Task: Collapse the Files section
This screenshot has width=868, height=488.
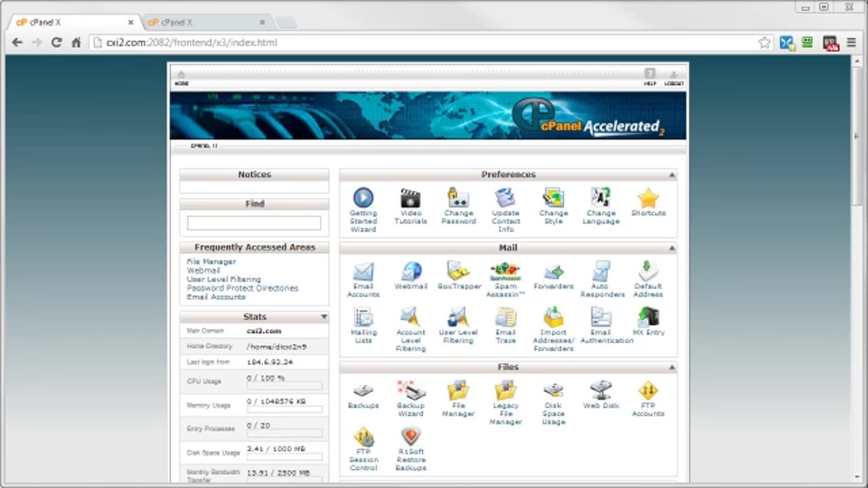Action: point(672,367)
